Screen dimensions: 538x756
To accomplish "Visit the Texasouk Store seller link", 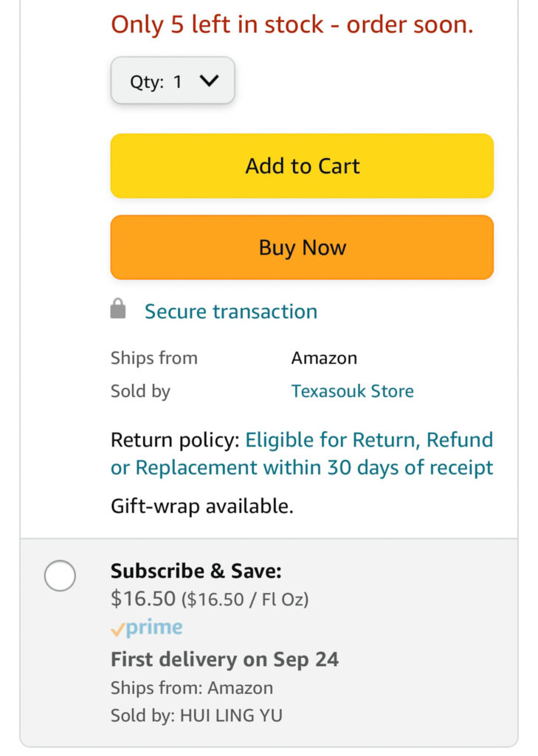I will pyautogui.click(x=352, y=391).
